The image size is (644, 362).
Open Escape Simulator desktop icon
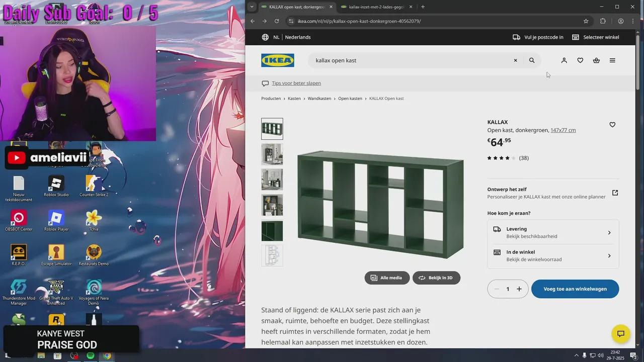pyautogui.click(x=56, y=255)
